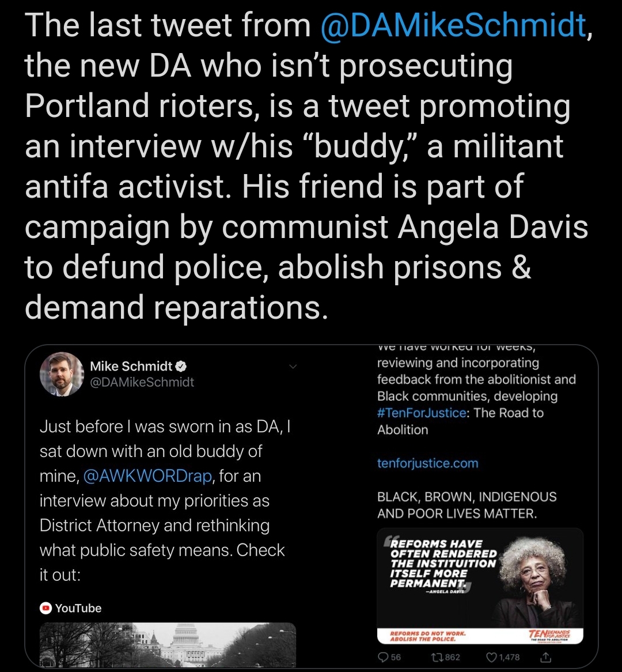Click the reply icon with 56 replies
Image resolution: width=622 pixels, height=672 pixels.
384,657
